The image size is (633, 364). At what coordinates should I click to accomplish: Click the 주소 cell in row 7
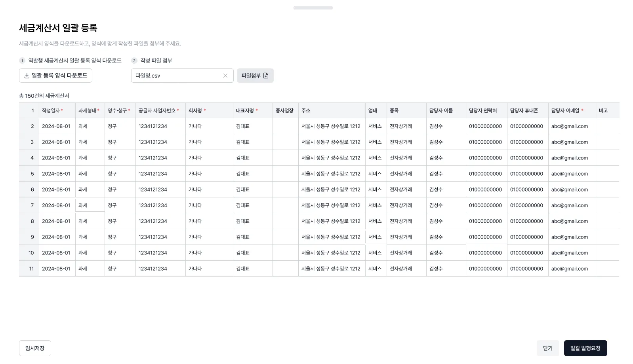[331, 205]
